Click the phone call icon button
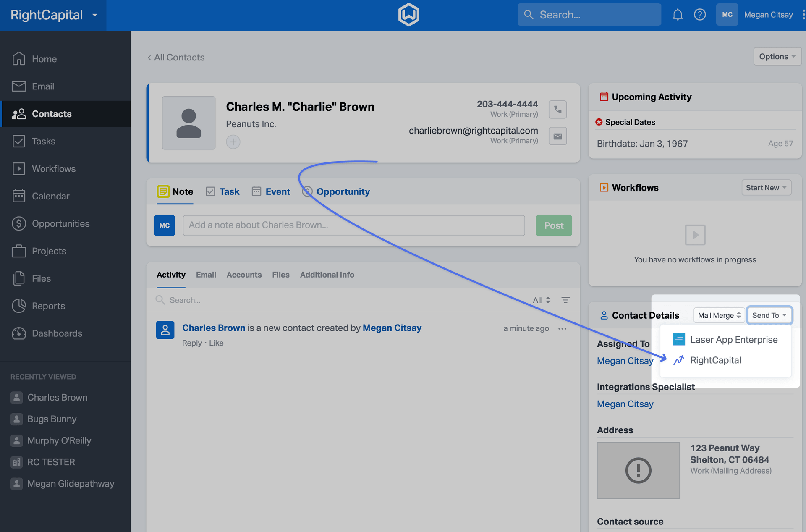 (557, 110)
